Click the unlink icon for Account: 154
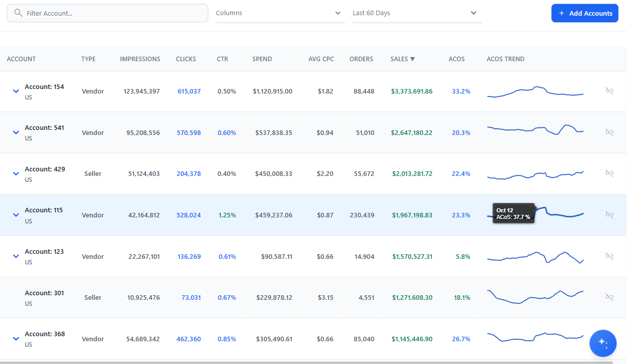Viewport: 627px width, 364px height. [609, 91]
